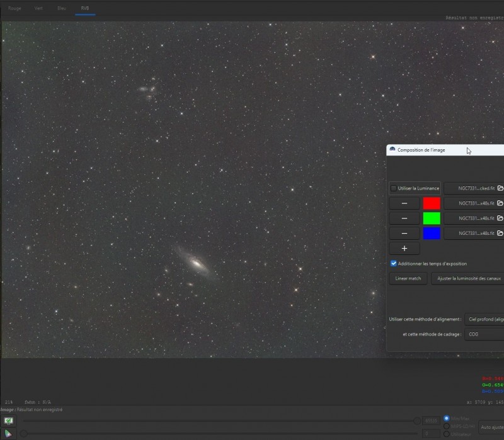Switch to the Rouge channel tab
504x440 pixels.
(x=14, y=8)
